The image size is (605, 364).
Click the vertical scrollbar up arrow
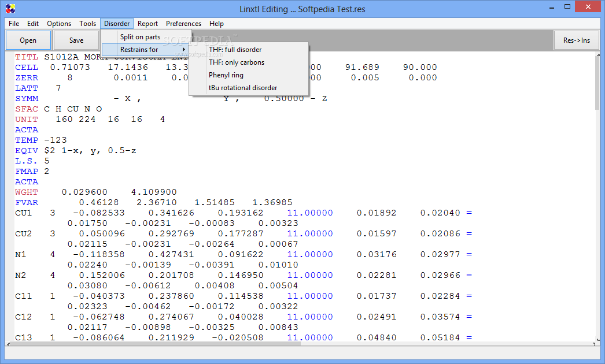click(598, 55)
